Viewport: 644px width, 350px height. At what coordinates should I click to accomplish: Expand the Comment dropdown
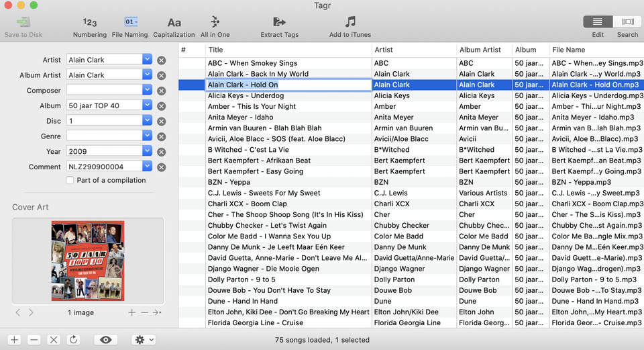(148, 166)
